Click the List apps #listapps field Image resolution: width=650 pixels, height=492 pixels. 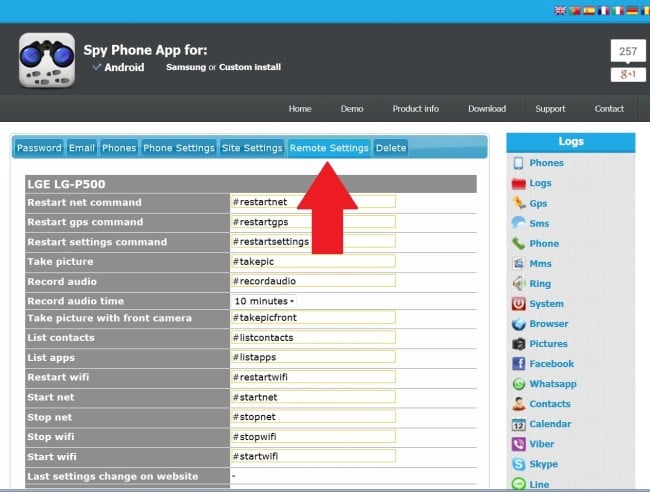point(313,357)
